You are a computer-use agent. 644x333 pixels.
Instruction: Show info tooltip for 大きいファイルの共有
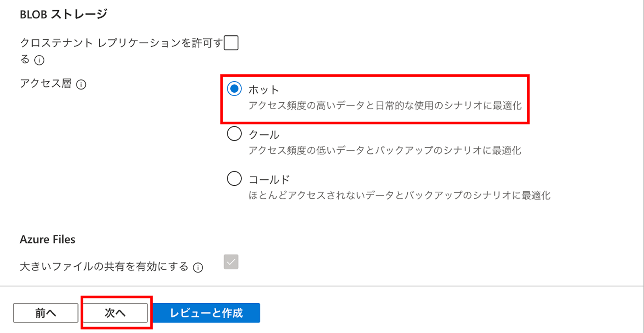point(198,267)
